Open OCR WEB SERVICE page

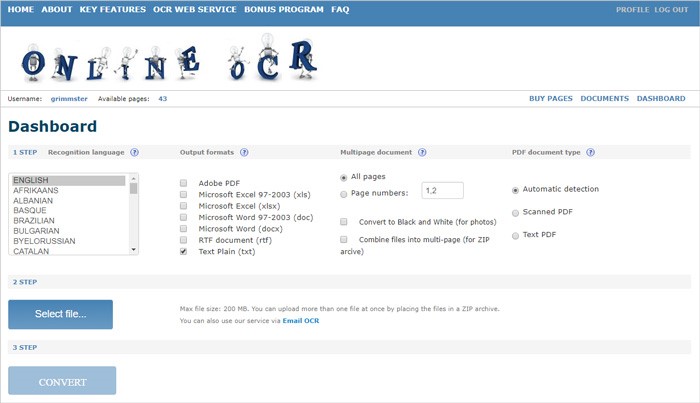(x=195, y=9)
